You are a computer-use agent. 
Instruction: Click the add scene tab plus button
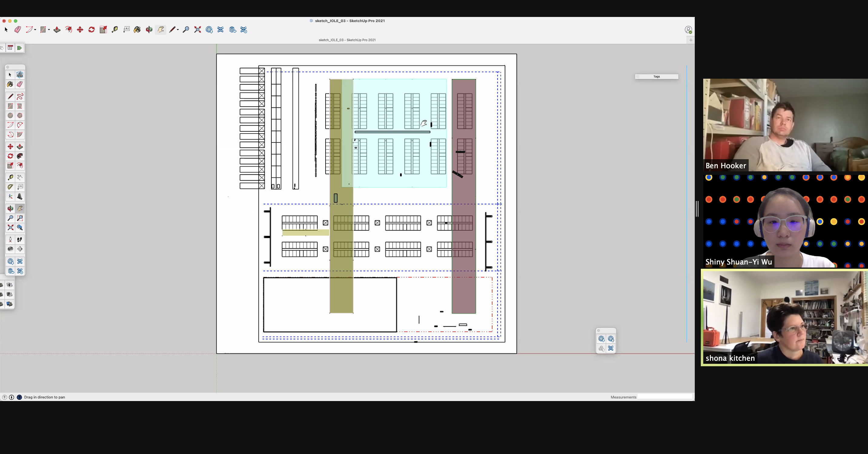tap(691, 40)
